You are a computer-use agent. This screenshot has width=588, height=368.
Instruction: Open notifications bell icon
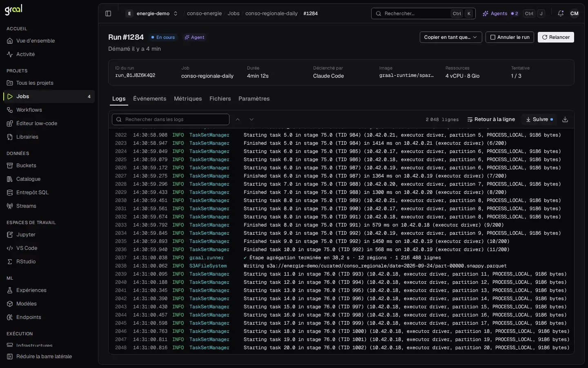click(x=561, y=13)
